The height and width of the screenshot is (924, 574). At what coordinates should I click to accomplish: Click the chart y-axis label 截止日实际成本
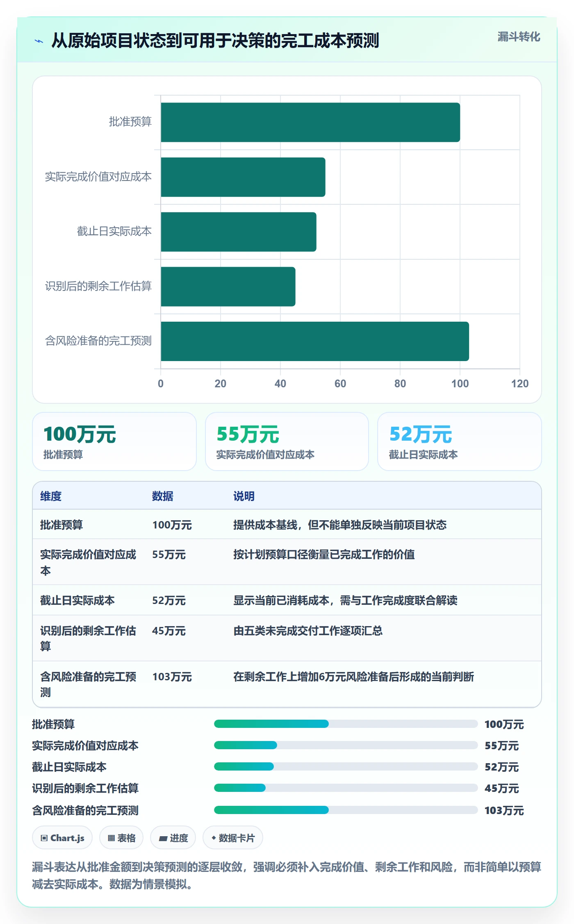(x=114, y=231)
